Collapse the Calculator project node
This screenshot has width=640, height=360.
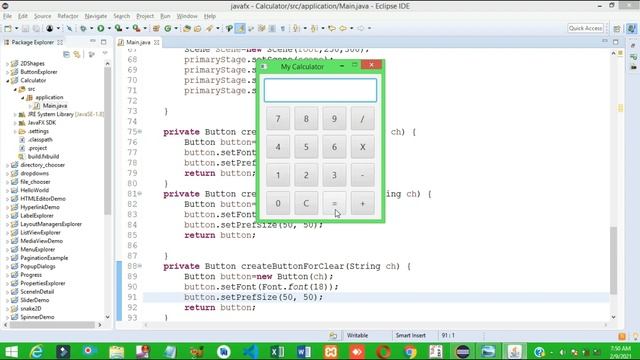(x=8, y=80)
